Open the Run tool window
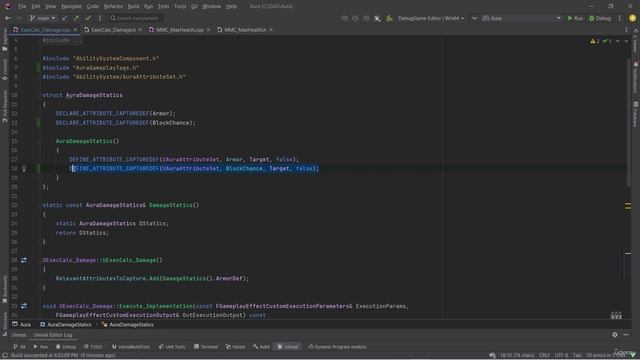The image size is (640, 360). 41,347
